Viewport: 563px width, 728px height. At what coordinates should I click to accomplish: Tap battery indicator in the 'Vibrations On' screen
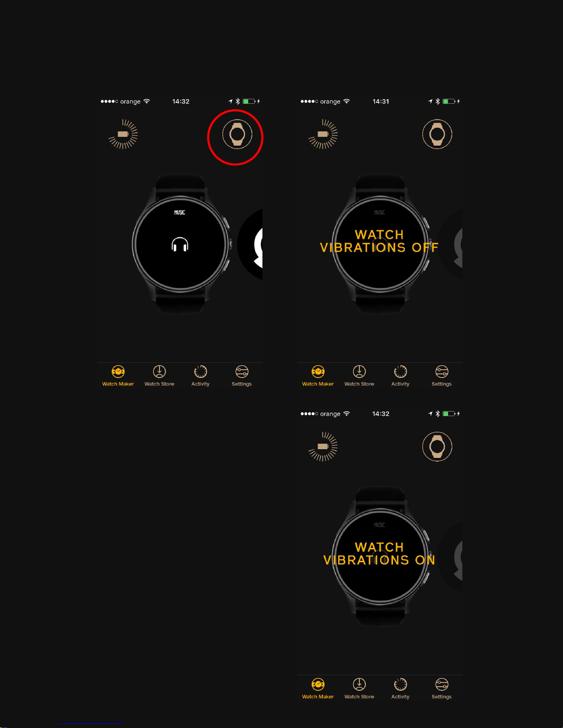pyautogui.click(x=323, y=446)
